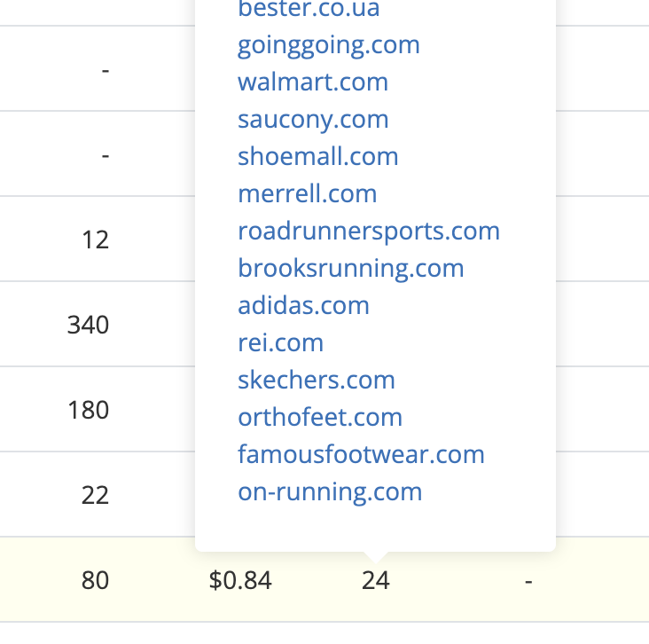This screenshot has height=644, width=649.
Task: Click the $0.84 cost cell
Action: point(240,581)
